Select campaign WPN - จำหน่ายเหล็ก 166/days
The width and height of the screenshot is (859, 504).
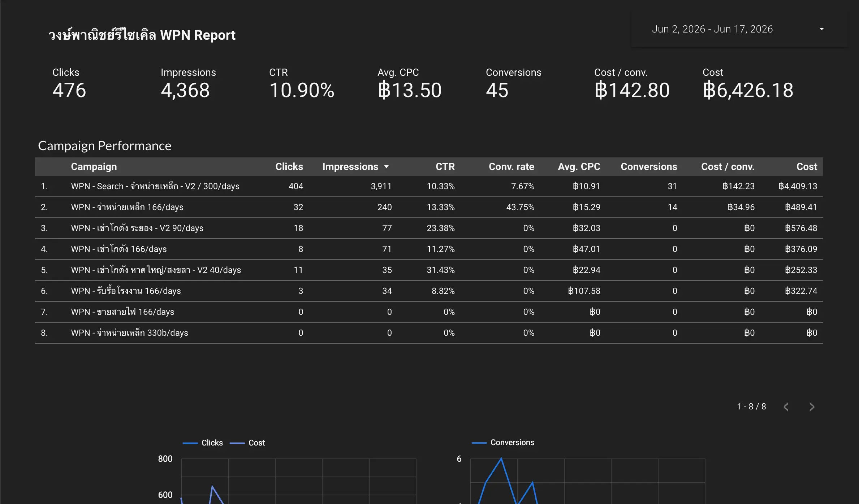(x=127, y=207)
